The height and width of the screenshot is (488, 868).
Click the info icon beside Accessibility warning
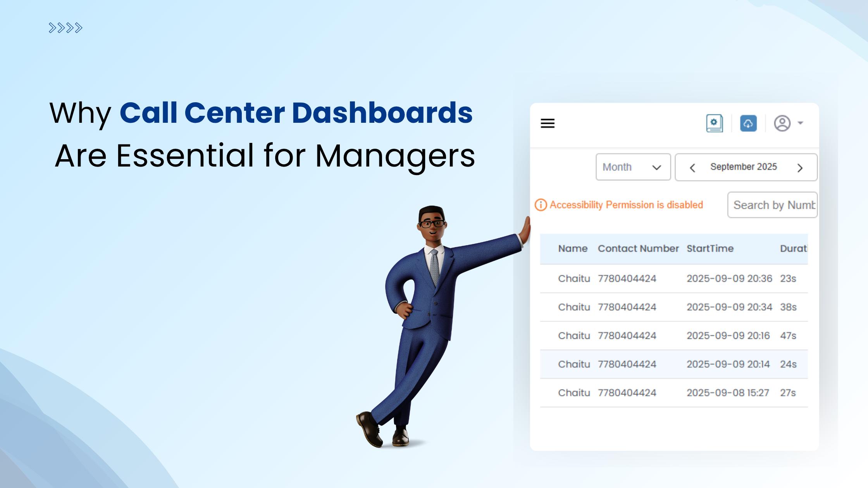[541, 205]
